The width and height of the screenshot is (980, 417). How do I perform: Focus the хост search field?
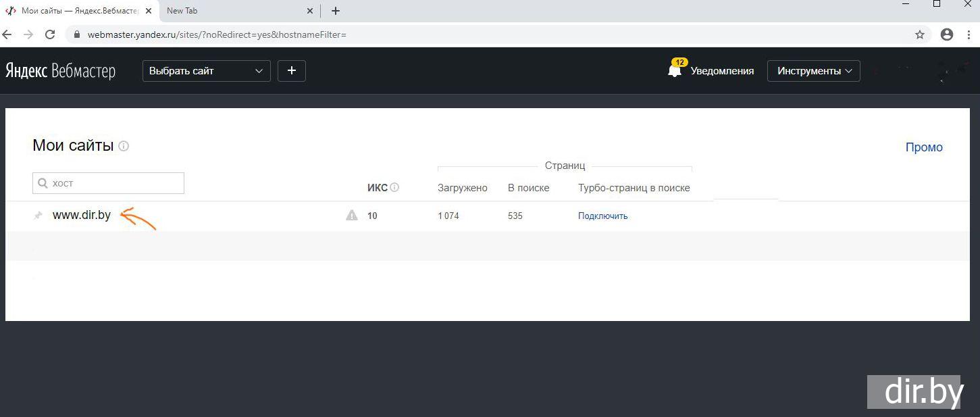click(x=108, y=183)
